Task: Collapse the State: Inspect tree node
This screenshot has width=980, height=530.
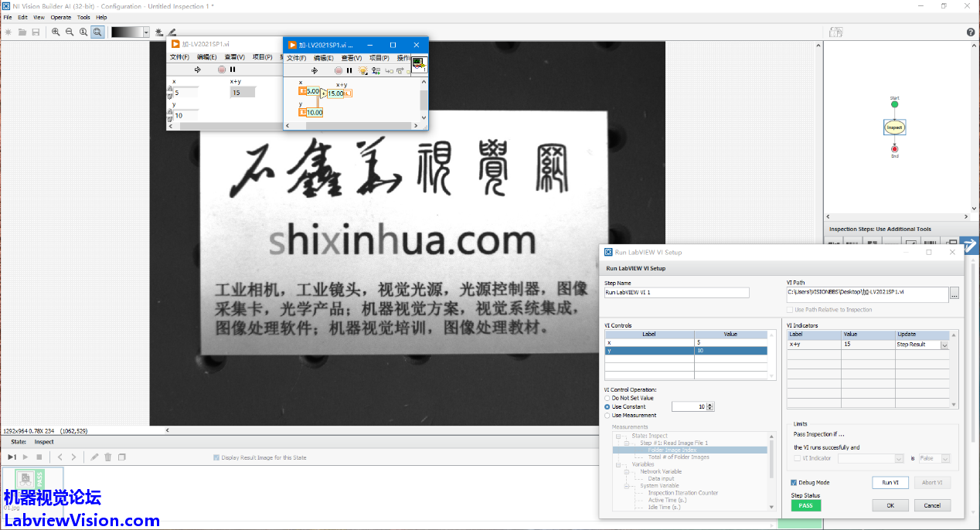Action: pos(618,436)
